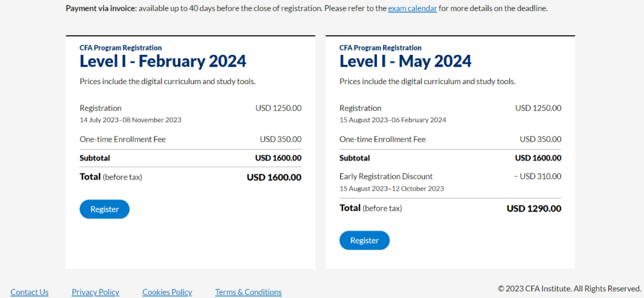Click the bold "Payment via invoice" text
Screen dimensions: 644x298
(101, 8)
